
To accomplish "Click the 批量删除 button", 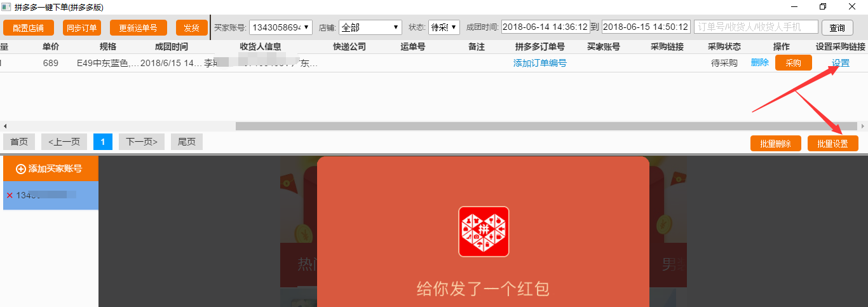I will click(776, 144).
